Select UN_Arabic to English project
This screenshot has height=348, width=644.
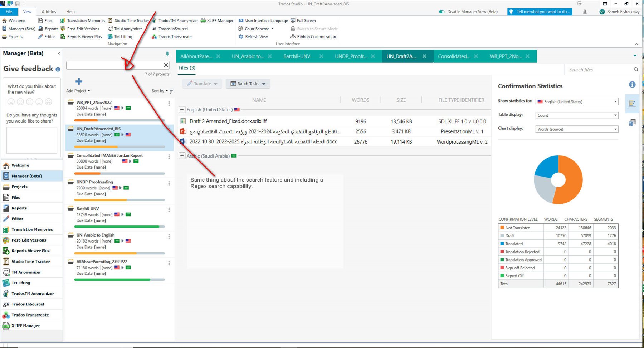click(119, 244)
